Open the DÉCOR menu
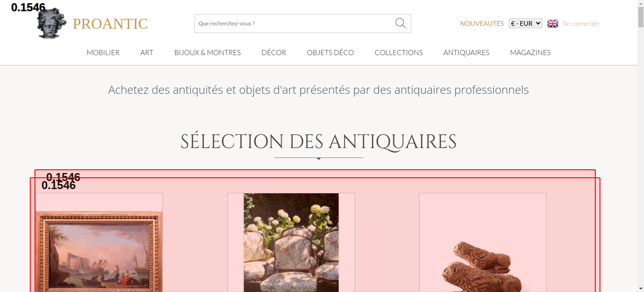The height and width of the screenshot is (292, 644). [x=274, y=52]
